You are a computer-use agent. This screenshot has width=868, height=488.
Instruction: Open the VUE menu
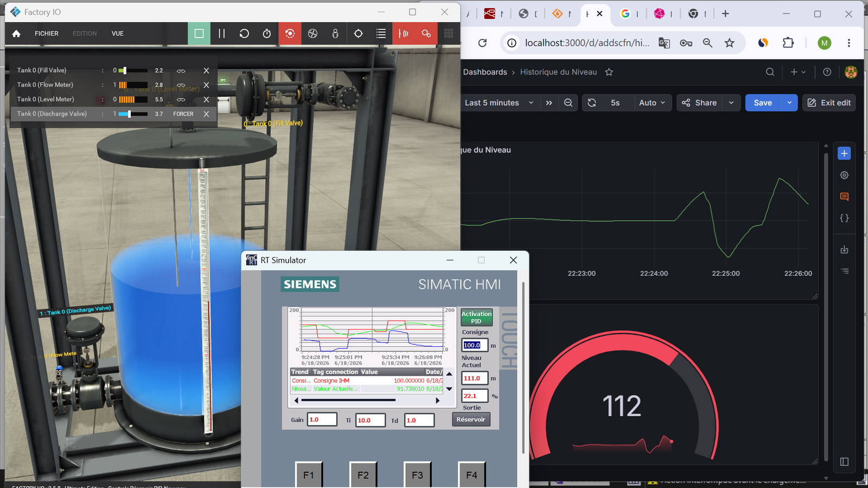118,34
